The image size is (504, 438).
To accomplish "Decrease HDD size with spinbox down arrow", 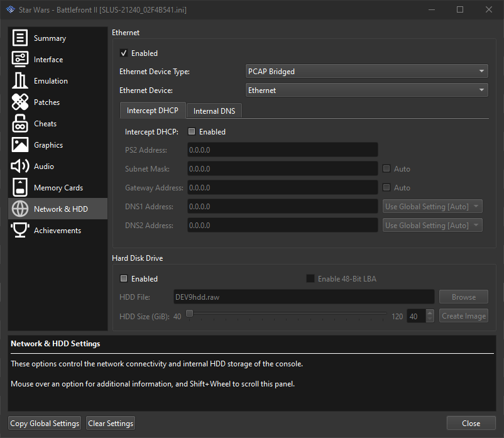I will (430, 319).
